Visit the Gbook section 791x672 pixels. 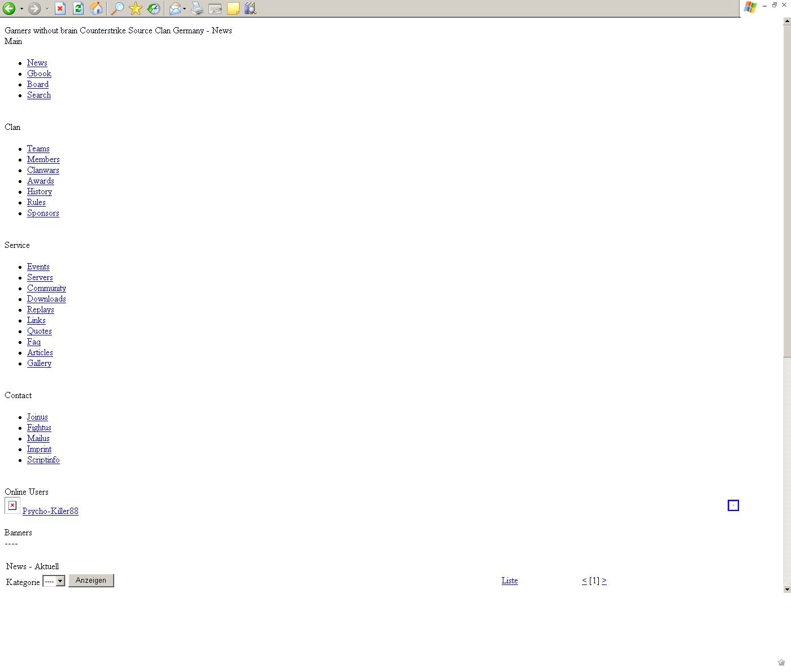coord(39,73)
